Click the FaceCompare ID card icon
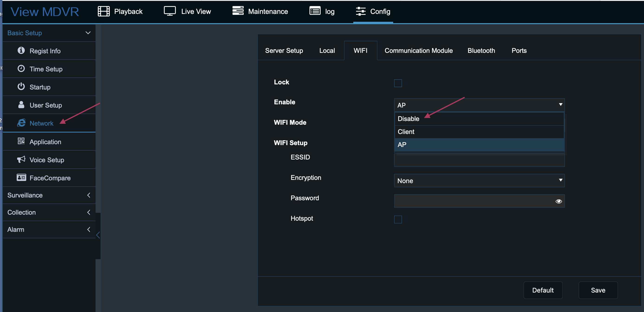 (21, 178)
